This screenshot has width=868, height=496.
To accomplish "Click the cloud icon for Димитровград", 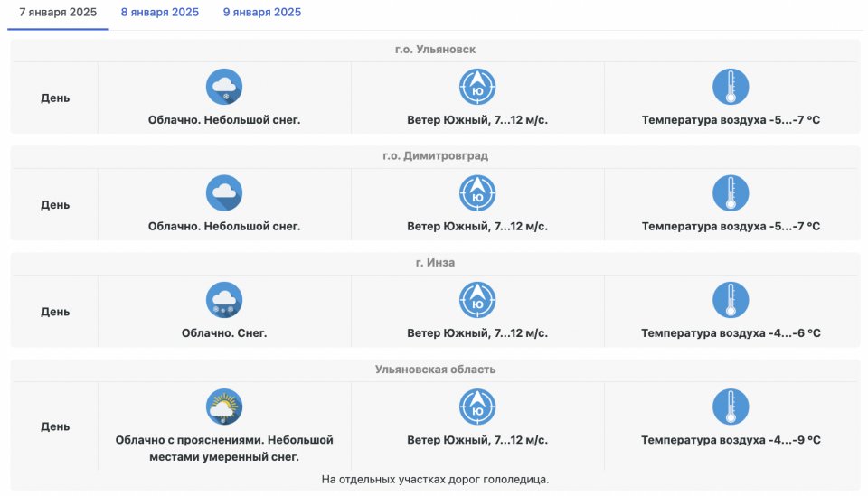I will 224,193.
